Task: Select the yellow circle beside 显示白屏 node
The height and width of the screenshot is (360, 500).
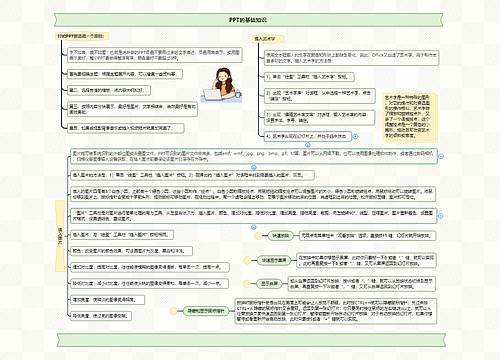Action: pyautogui.click(x=247, y=284)
